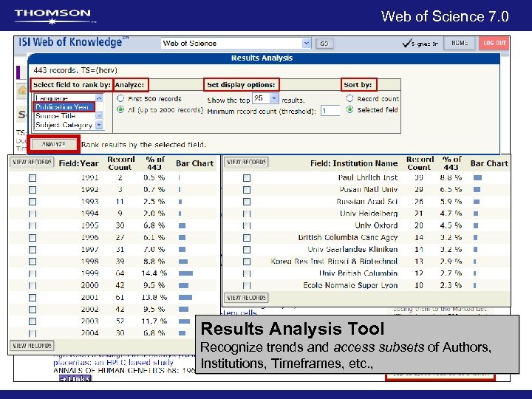The width and height of the screenshot is (532, 399).
Task: Click minimum record count threshold field
Action: point(330,111)
